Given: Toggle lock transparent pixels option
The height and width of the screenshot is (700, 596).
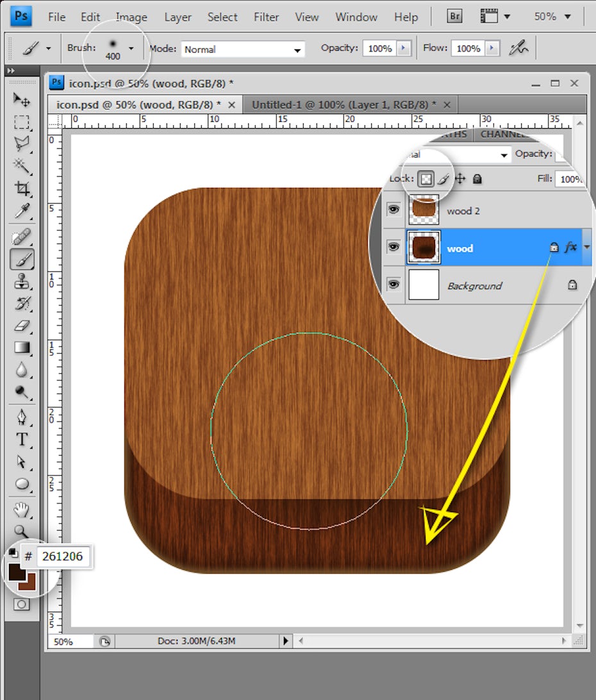Looking at the screenshot, I should [426, 179].
